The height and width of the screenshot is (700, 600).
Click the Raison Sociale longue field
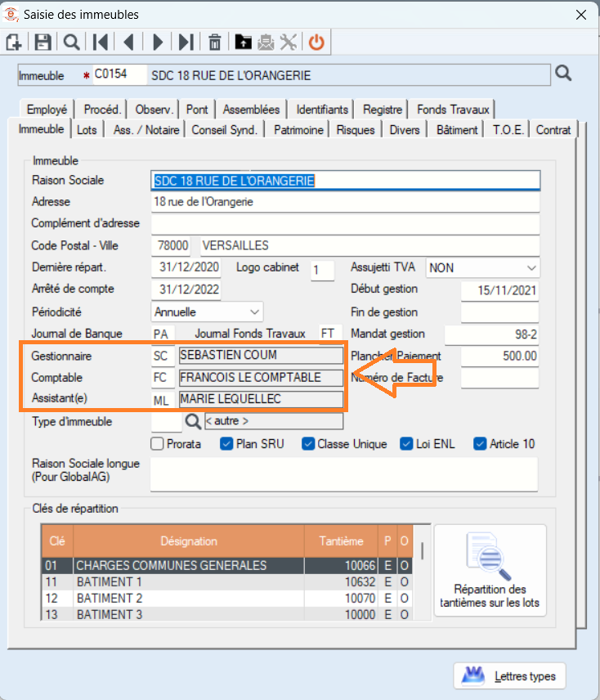pyautogui.click(x=344, y=474)
